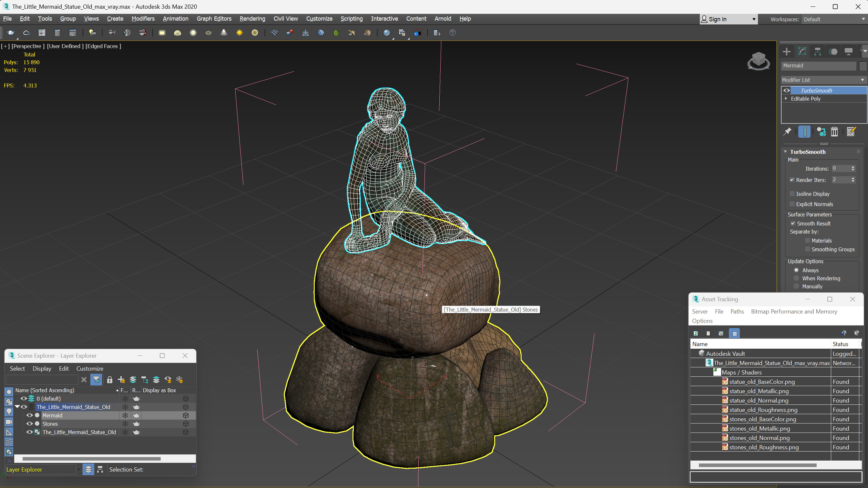
Task: Select table view icon in Asset Tracking
Action: 735,334
